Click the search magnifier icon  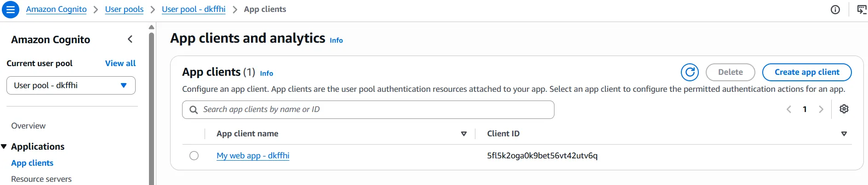point(194,110)
